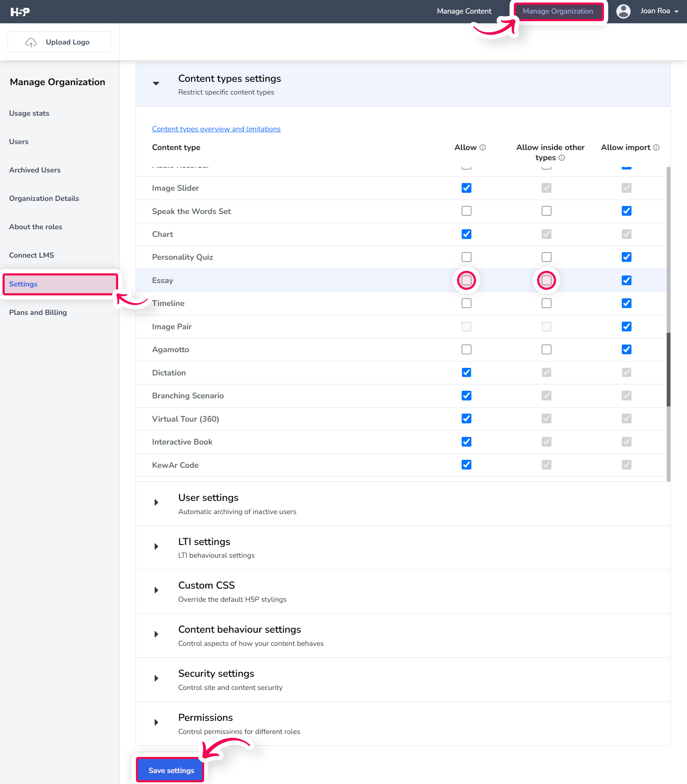The width and height of the screenshot is (687, 784).
Task: Open the Joan Roa account dropdown
Action: 659,11
